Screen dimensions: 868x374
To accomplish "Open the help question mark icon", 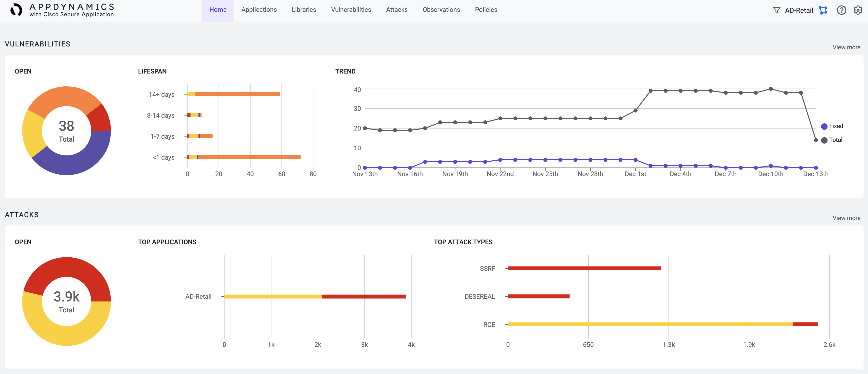I will pos(841,10).
